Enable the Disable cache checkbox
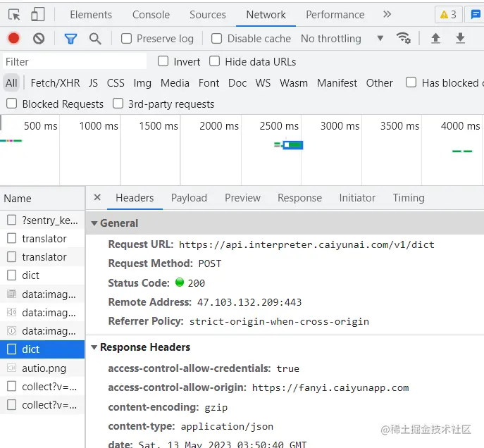This screenshot has width=484, height=448. pos(216,39)
